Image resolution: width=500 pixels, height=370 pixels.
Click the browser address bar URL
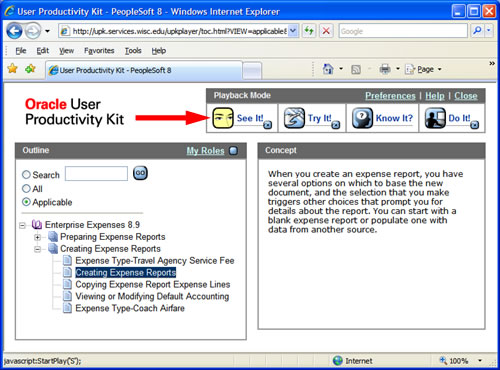[x=179, y=31]
